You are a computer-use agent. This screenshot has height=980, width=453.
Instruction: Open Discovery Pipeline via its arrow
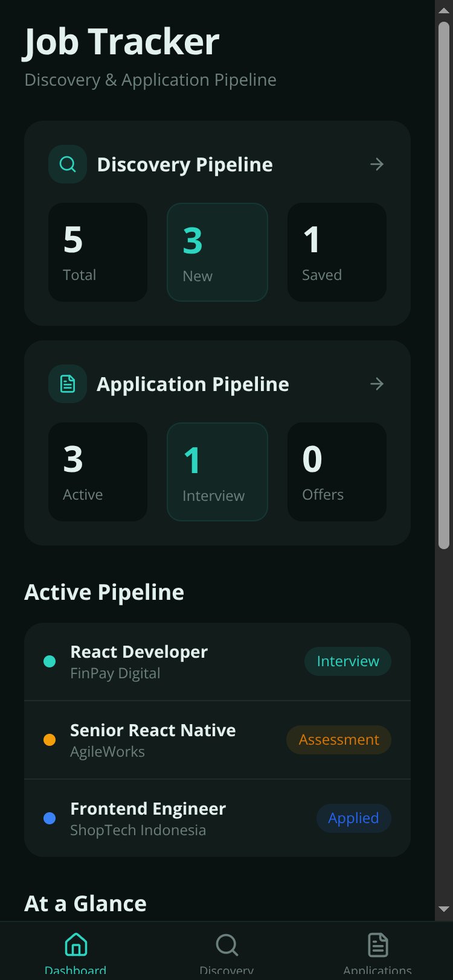[377, 164]
